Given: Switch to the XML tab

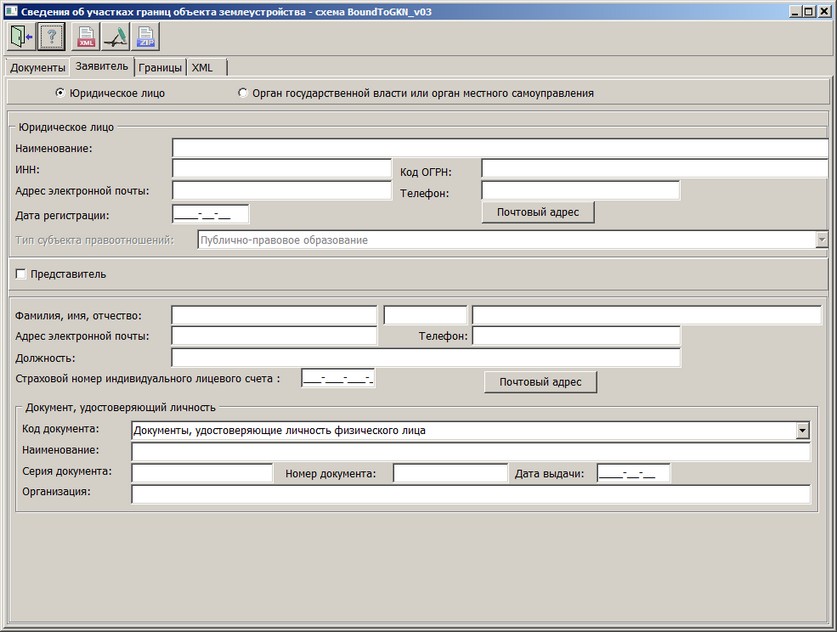Looking at the screenshot, I should tap(202, 68).
